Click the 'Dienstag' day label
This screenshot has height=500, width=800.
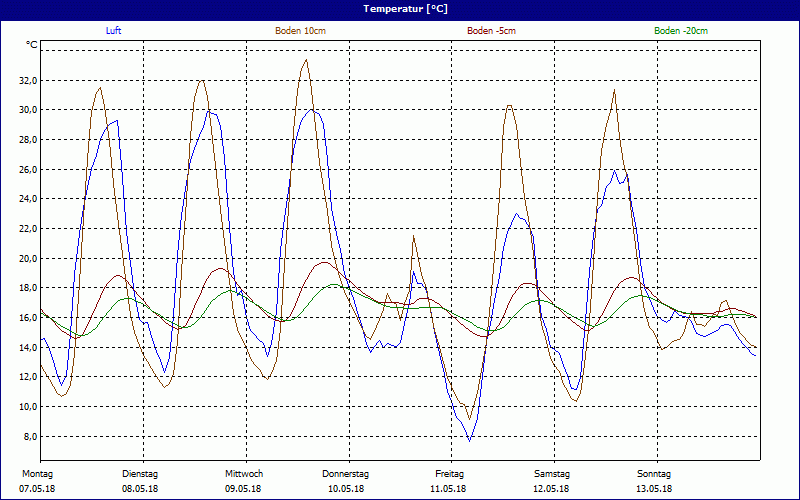(140, 474)
